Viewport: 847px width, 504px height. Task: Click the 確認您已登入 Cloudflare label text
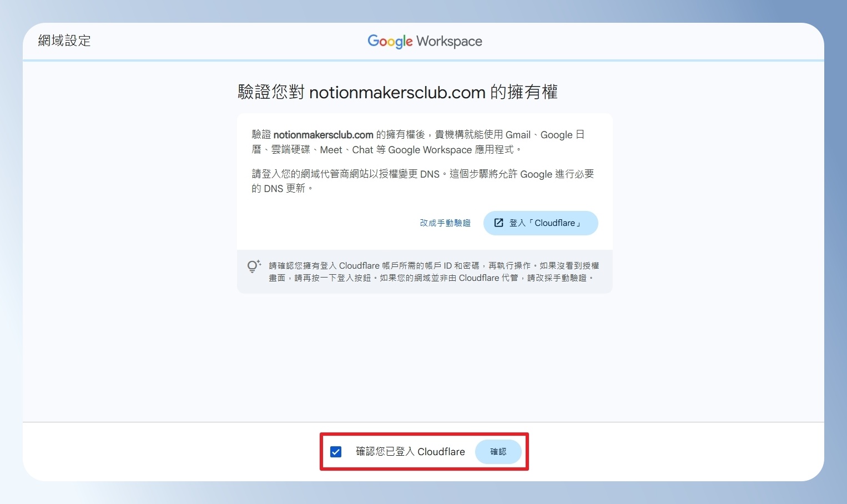coord(410,452)
